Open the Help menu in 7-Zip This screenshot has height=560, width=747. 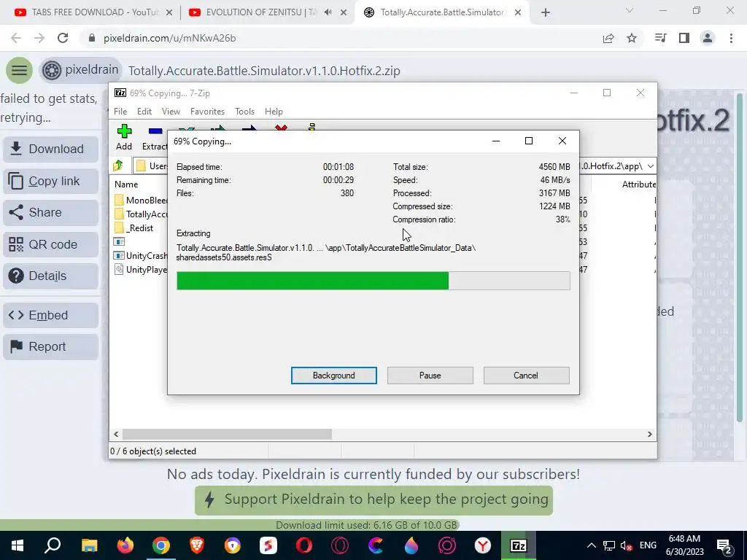[x=274, y=112]
